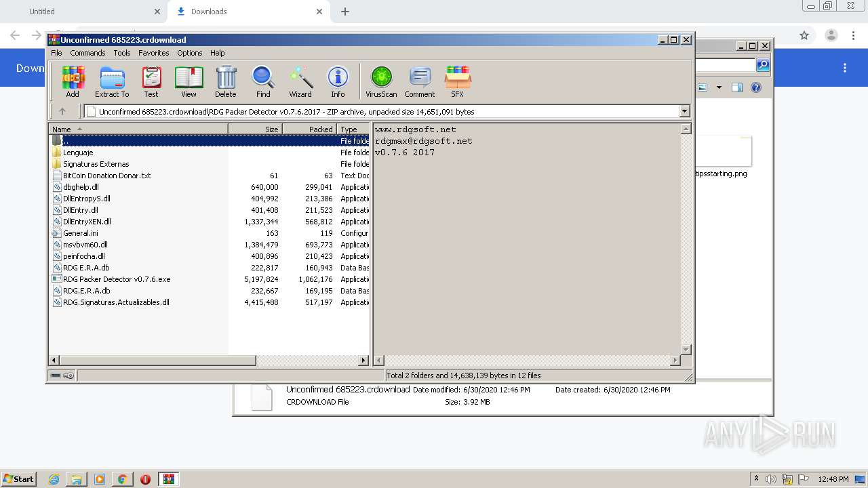
Task: Go up one folder level arrow
Action: [x=62, y=112]
